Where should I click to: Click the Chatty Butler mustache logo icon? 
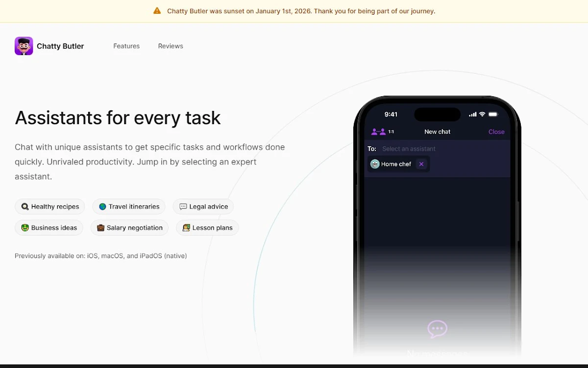(x=24, y=46)
